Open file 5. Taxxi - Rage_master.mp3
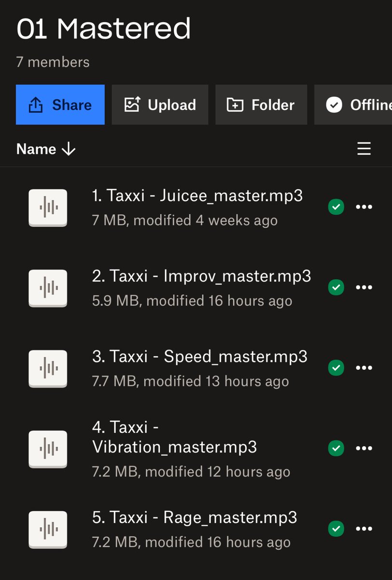 (195, 518)
